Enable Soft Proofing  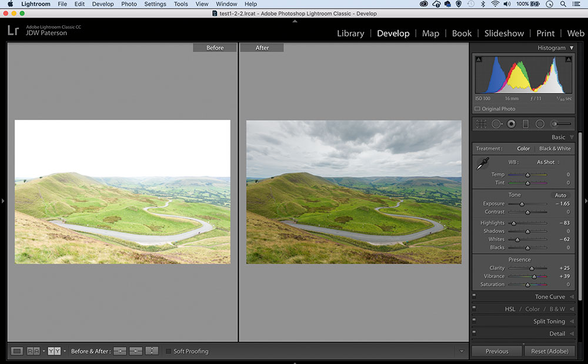click(169, 351)
